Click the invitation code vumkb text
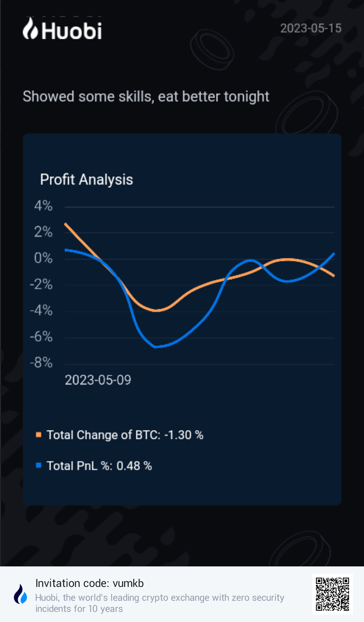 coord(90,583)
